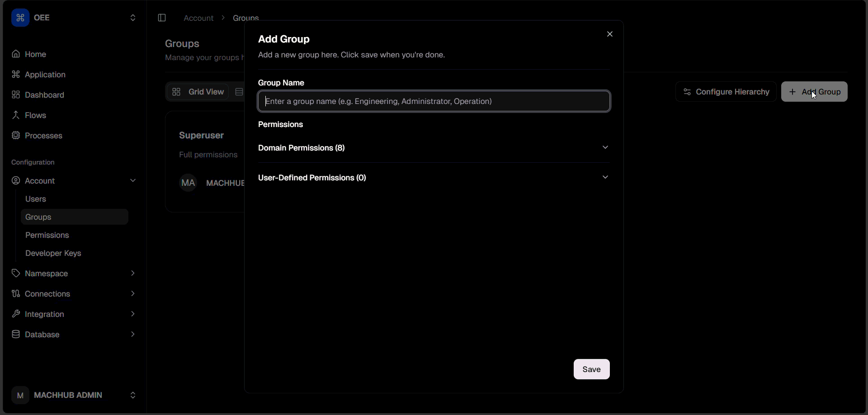Screen dimensions: 868x415
Task: Open the OEE workspace switcher chevrons
Action: (133, 18)
